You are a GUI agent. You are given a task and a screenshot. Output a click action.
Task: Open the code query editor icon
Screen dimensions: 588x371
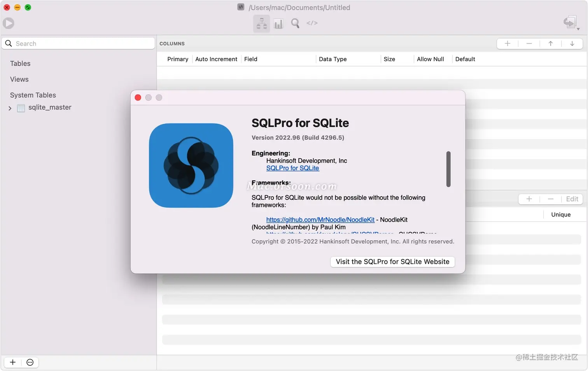coord(312,23)
